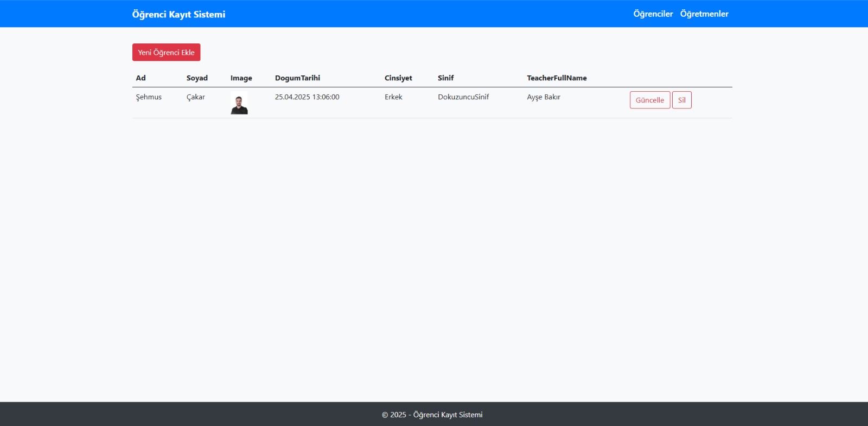868x426 pixels.
Task: Select the Sinif column header
Action: click(445, 78)
